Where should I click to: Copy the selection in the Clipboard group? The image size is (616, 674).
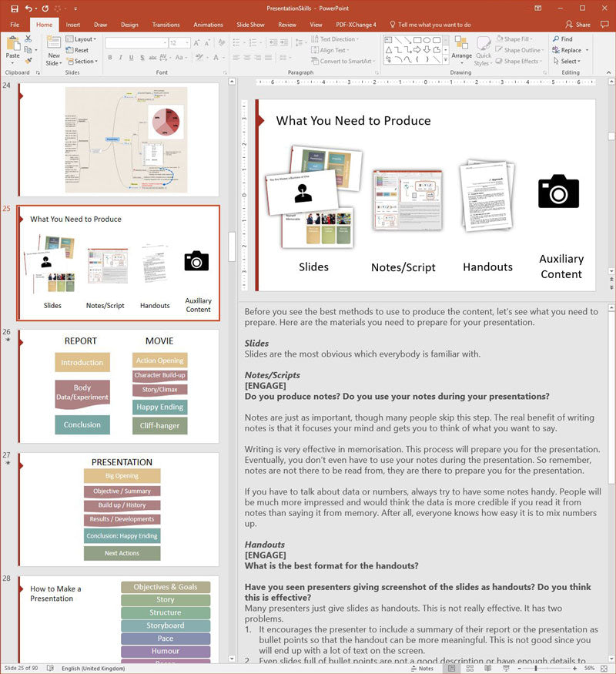click(28, 50)
